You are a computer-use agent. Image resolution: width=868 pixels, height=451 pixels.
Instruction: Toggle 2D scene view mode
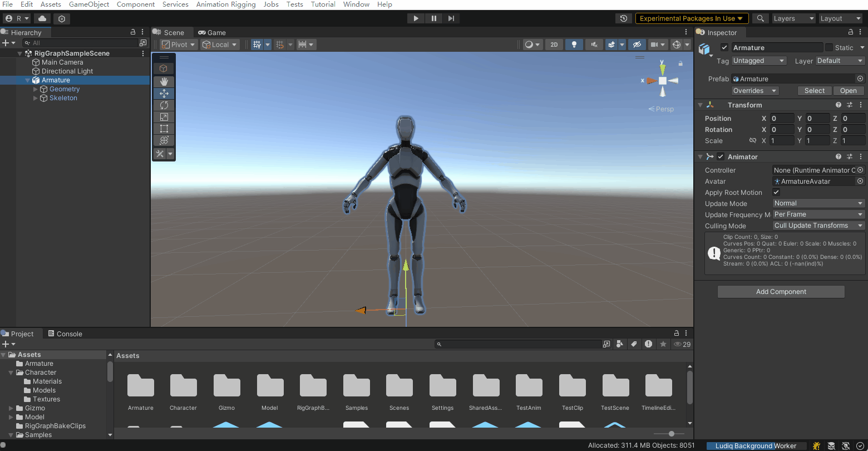554,45
